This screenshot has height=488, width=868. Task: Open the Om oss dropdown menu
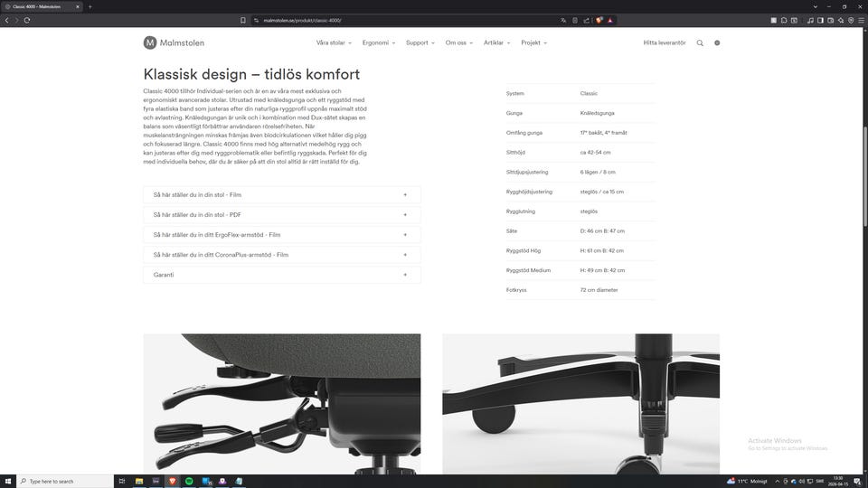coord(459,42)
